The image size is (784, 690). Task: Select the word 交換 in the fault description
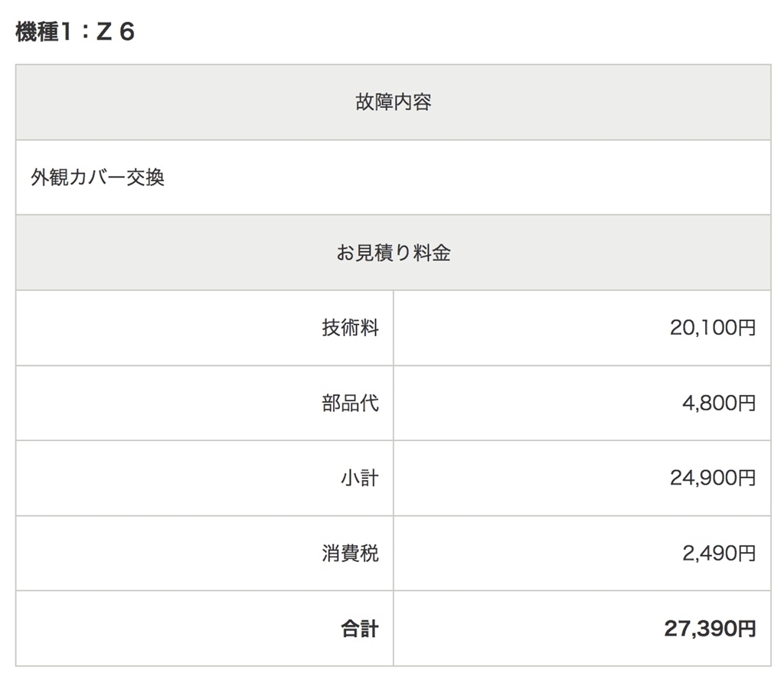click(x=145, y=177)
